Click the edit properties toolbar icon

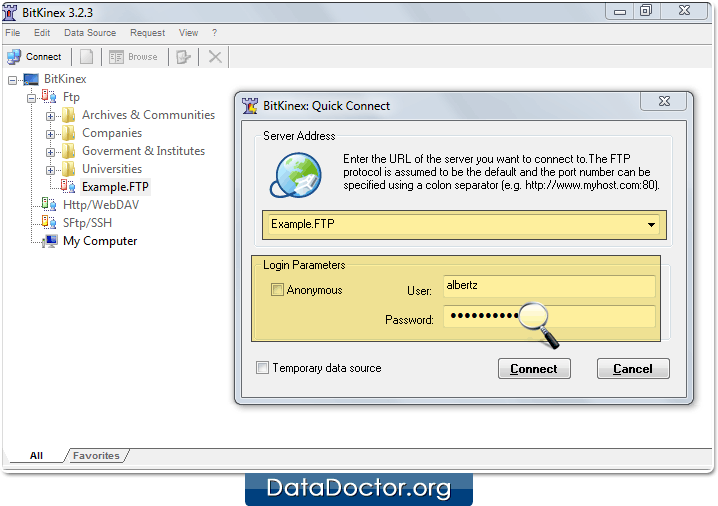pyautogui.click(x=183, y=57)
